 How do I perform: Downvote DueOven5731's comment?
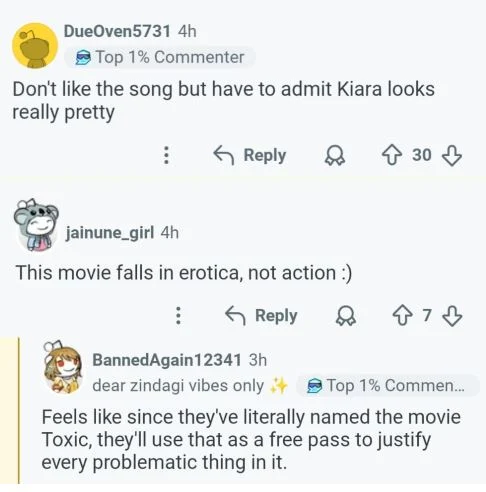452,156
